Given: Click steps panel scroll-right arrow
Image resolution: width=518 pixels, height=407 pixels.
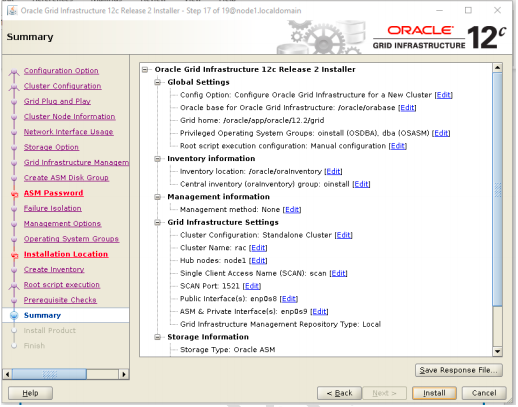Looking at the screenshot, I should (124, 374).
